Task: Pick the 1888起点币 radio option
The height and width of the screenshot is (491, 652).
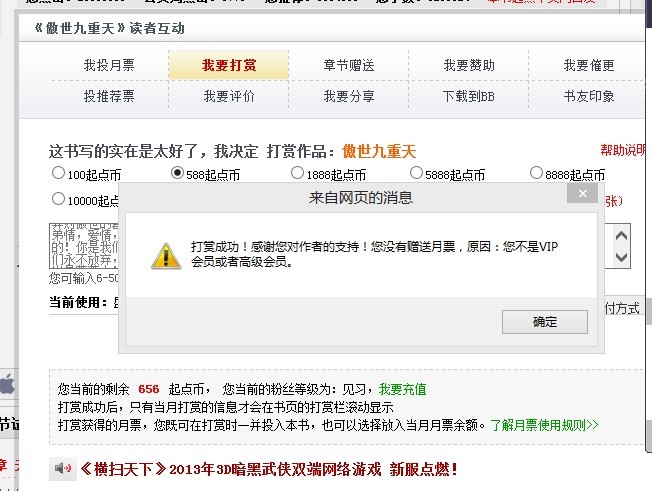Action: [297, 173]
